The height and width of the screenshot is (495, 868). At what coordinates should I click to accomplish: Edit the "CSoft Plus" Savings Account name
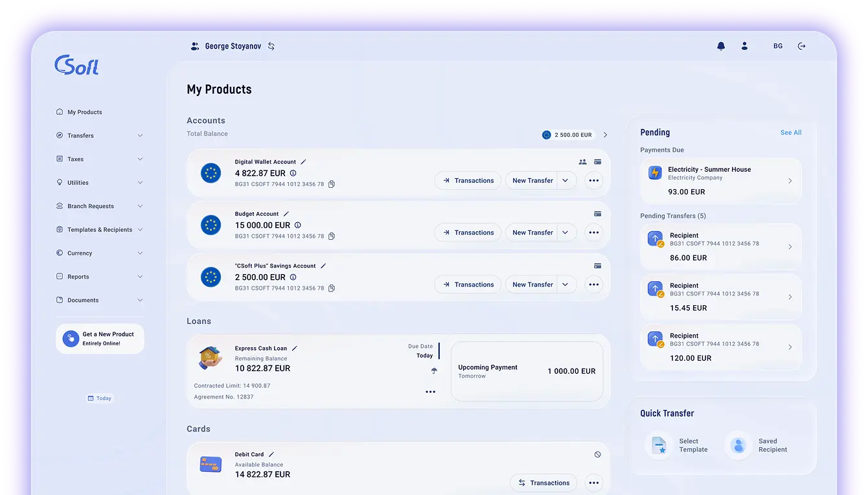click(323, 266)
